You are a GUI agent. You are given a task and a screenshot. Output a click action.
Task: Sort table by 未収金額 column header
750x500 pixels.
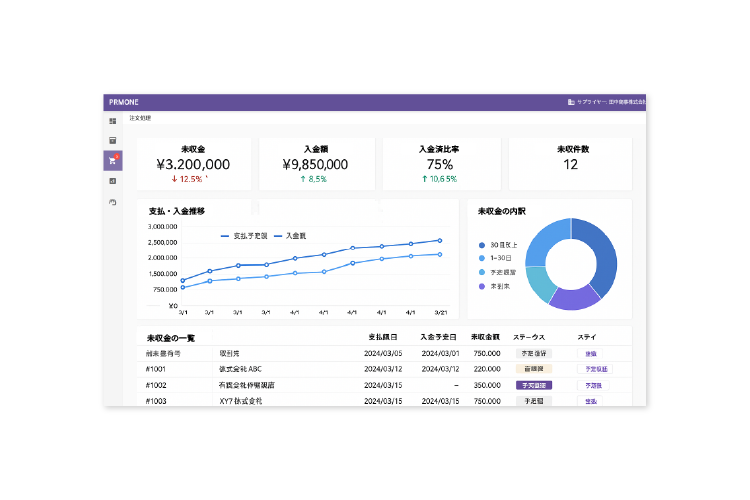pos(487,337)
